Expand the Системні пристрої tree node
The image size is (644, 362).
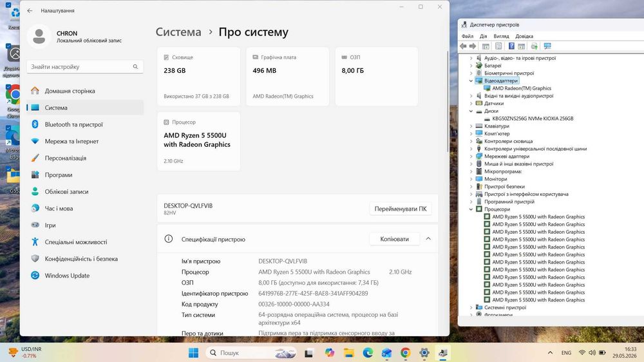point(471,307)
